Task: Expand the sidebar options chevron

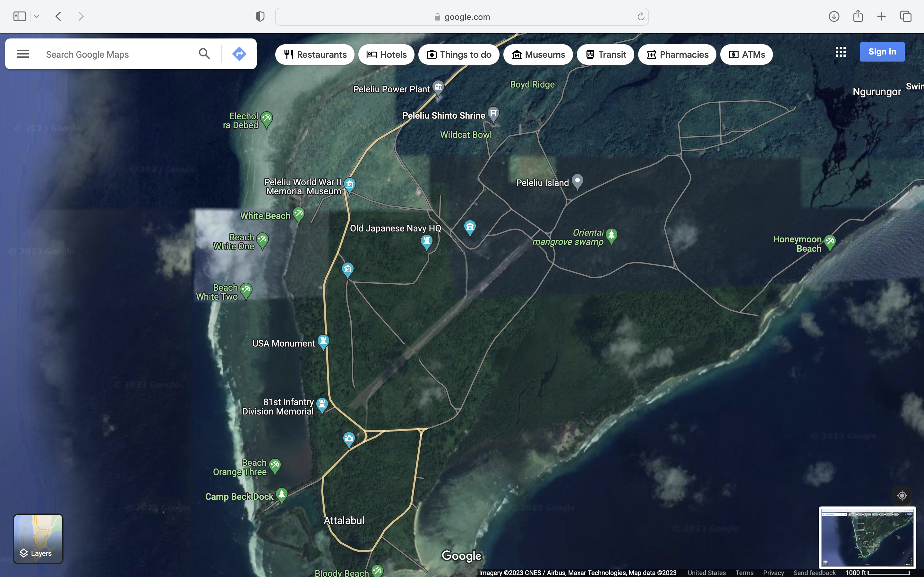Action: click(x=37, y=16)
